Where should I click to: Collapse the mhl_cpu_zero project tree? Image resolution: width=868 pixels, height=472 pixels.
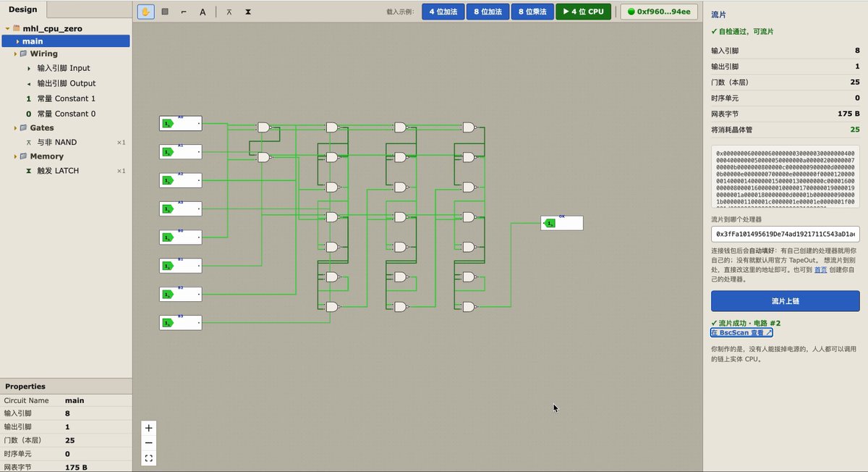click(7, 29)
